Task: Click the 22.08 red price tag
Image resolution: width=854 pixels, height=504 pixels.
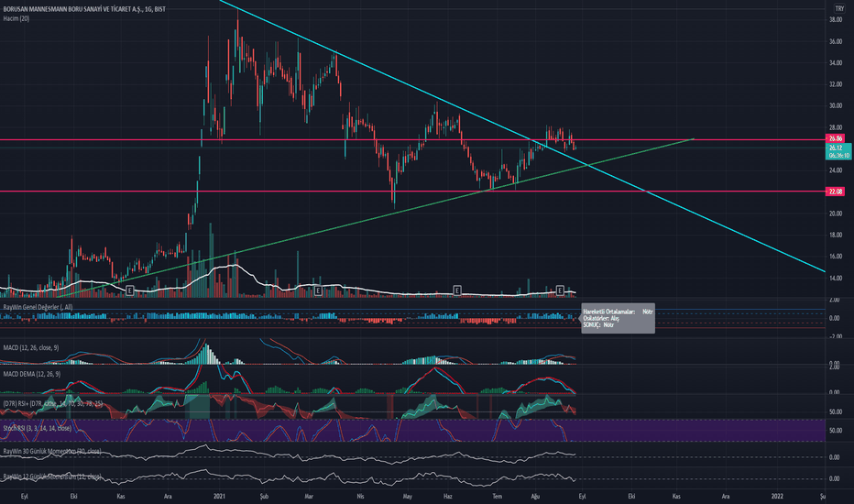Action: pos(836,192)
